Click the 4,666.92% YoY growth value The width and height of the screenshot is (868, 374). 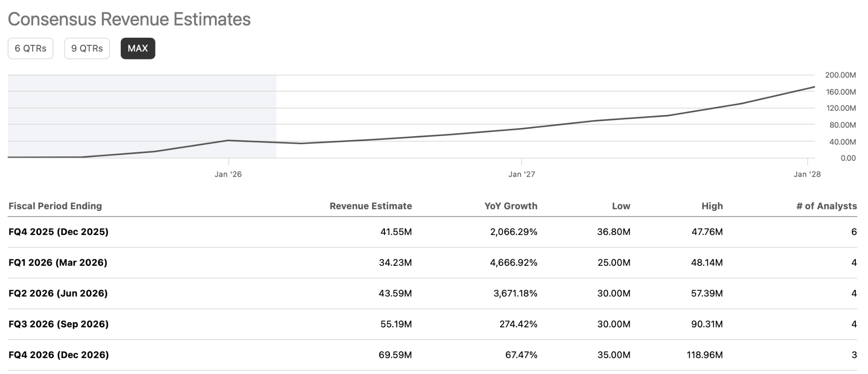click(x=514, y=263)
